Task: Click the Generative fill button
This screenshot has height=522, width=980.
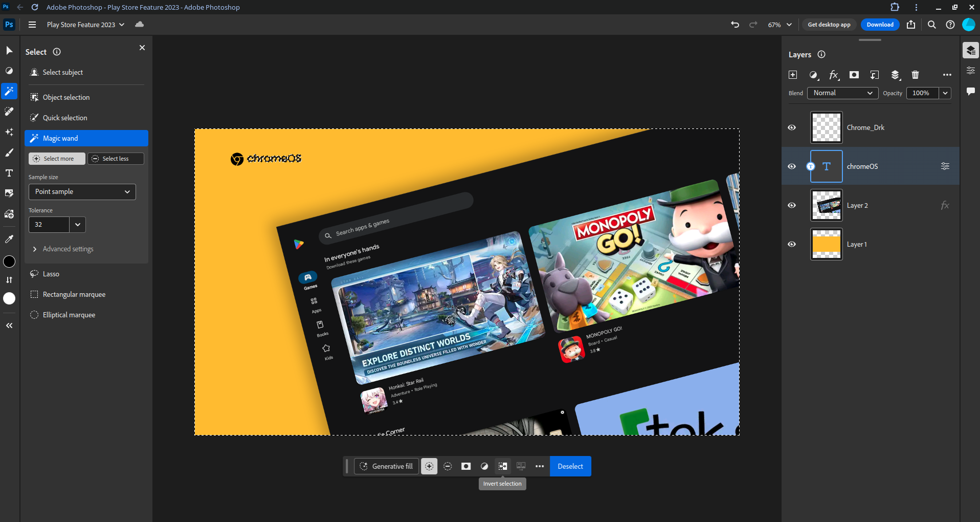Action: pos(387,466)
